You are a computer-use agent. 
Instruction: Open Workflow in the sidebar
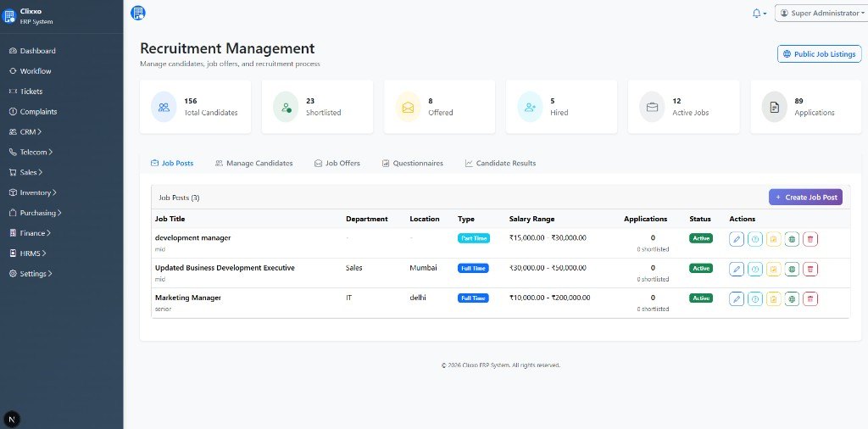click(x=31, y=71)
